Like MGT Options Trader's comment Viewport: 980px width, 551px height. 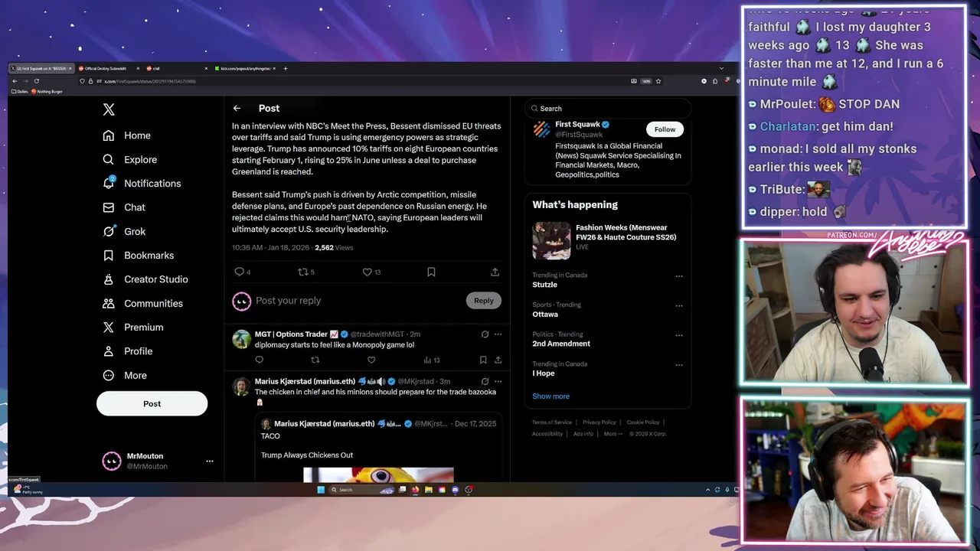coord(371,360)
